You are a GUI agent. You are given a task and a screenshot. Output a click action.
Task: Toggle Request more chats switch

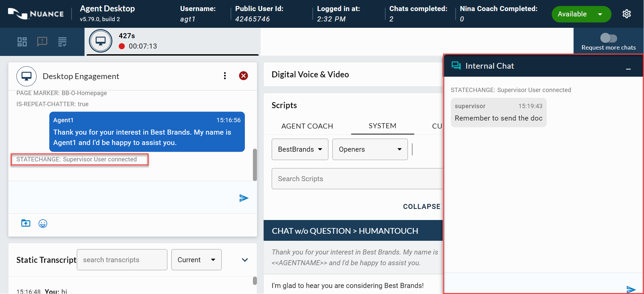(x=608, y=38)
